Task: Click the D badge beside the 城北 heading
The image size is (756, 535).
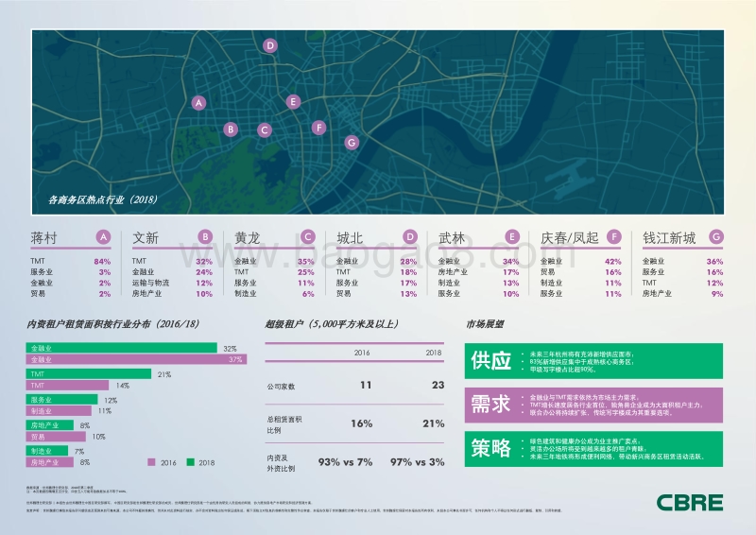Action: (x=410, y=237)
